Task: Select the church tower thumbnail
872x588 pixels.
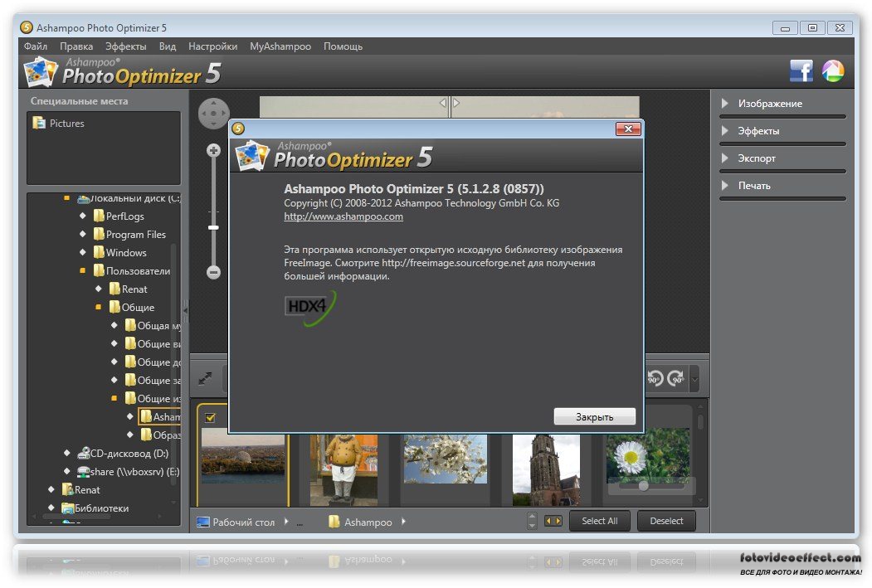Action: [x=546, y=470]
